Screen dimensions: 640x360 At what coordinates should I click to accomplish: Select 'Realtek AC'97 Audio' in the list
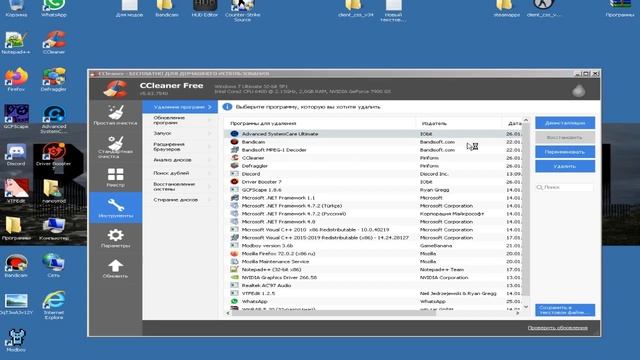373,285
